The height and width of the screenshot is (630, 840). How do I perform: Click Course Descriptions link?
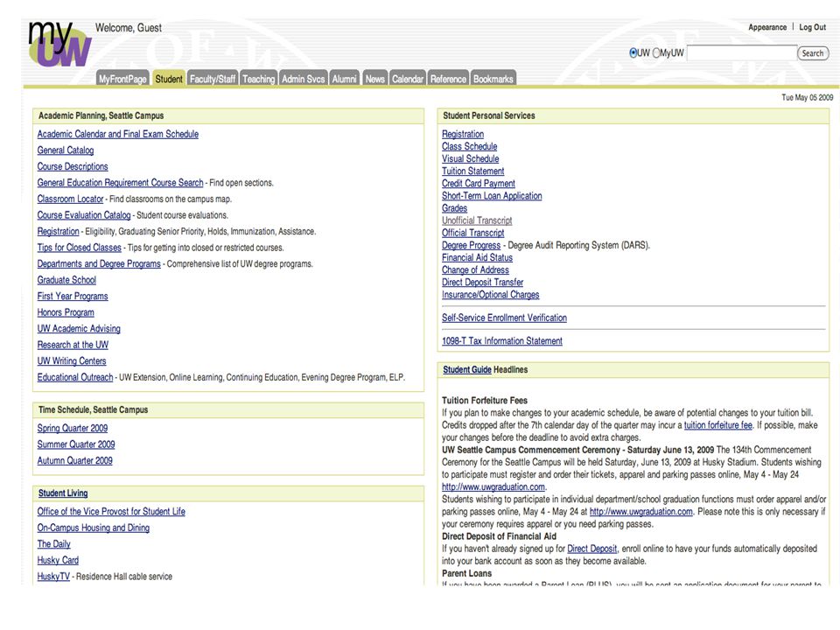tap(73, 166)
